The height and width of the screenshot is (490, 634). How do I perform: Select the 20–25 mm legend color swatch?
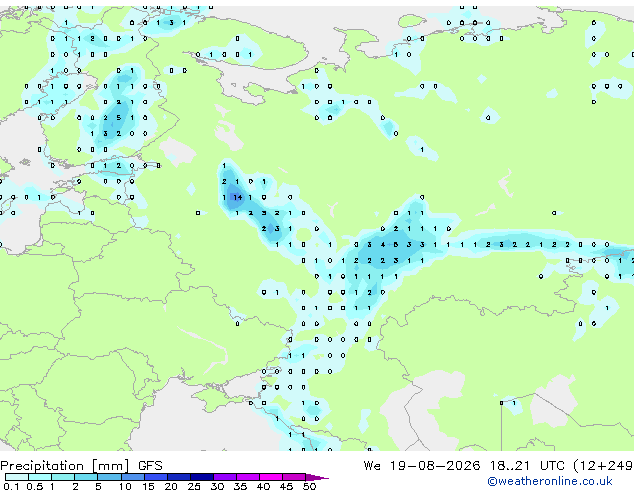click(x=178, y=477)
